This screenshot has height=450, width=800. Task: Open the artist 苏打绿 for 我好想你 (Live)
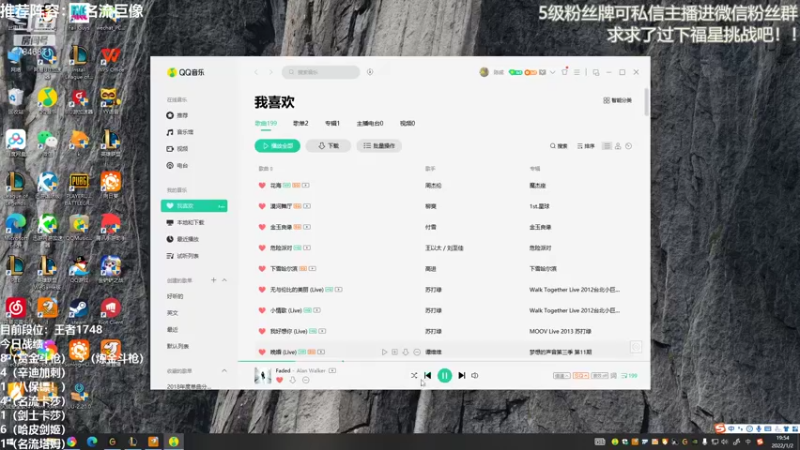click(433, 332)
